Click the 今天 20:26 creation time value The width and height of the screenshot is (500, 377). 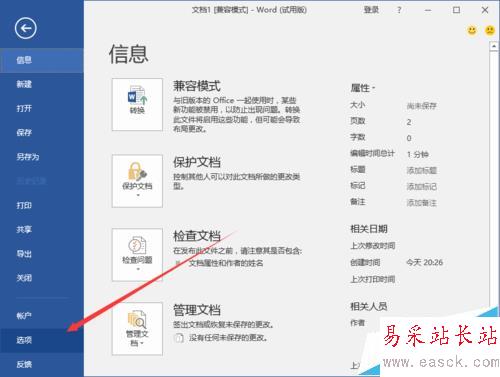tap(425, 263)
